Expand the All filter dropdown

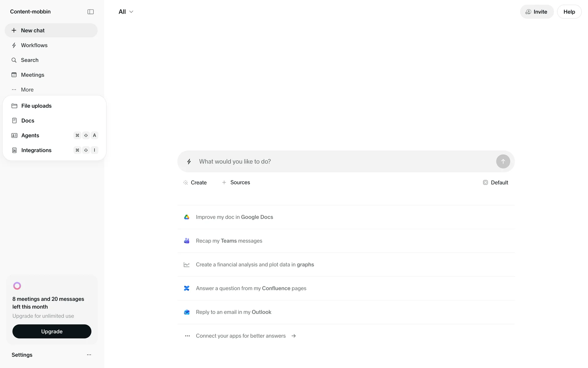(126, 12)
